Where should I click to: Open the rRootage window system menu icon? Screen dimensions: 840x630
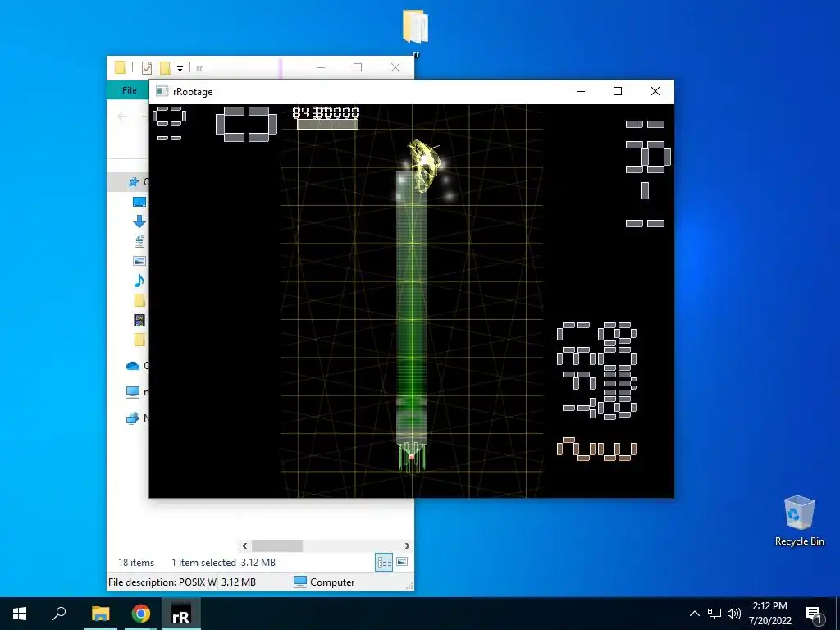(x=162, y=91)
